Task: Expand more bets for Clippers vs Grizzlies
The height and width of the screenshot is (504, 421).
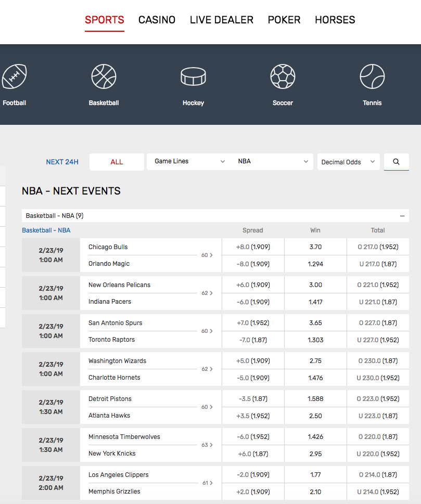Action: tap(208, 483)
